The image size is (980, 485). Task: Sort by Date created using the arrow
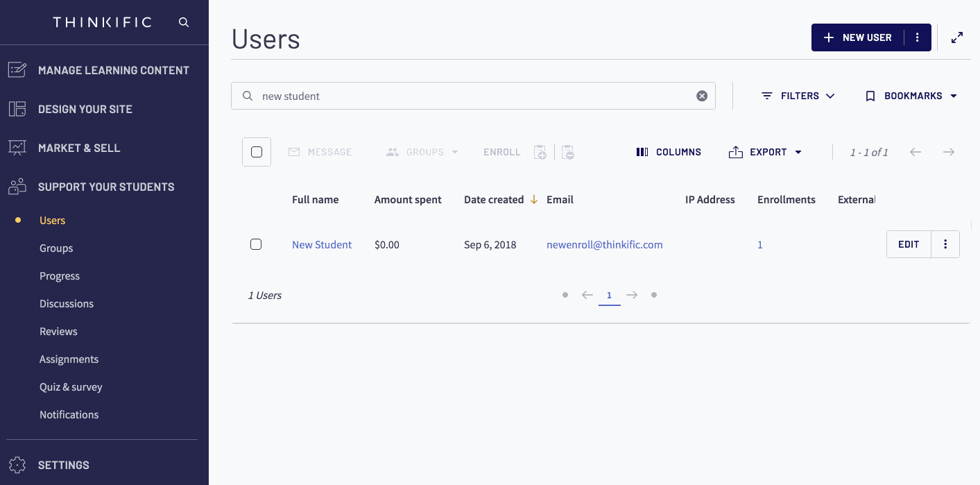[x=533, y=199]
